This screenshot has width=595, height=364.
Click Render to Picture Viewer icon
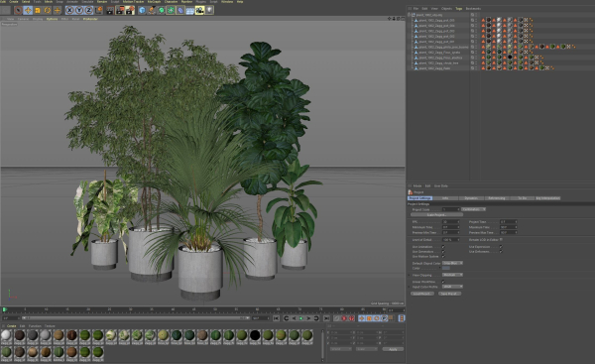point(120,10)
